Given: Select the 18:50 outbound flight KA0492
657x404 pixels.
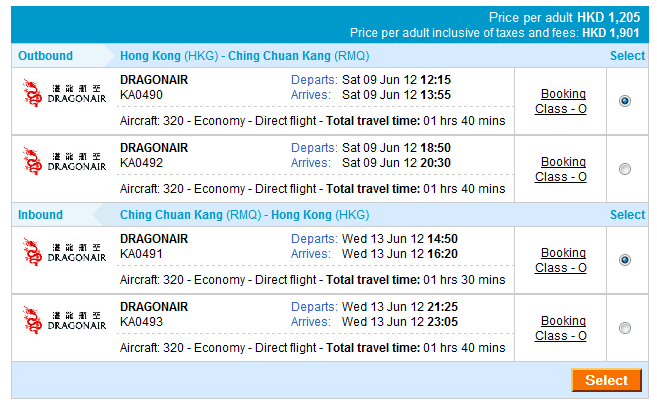Looking at the screenshot, I should (x=625, y=169).
